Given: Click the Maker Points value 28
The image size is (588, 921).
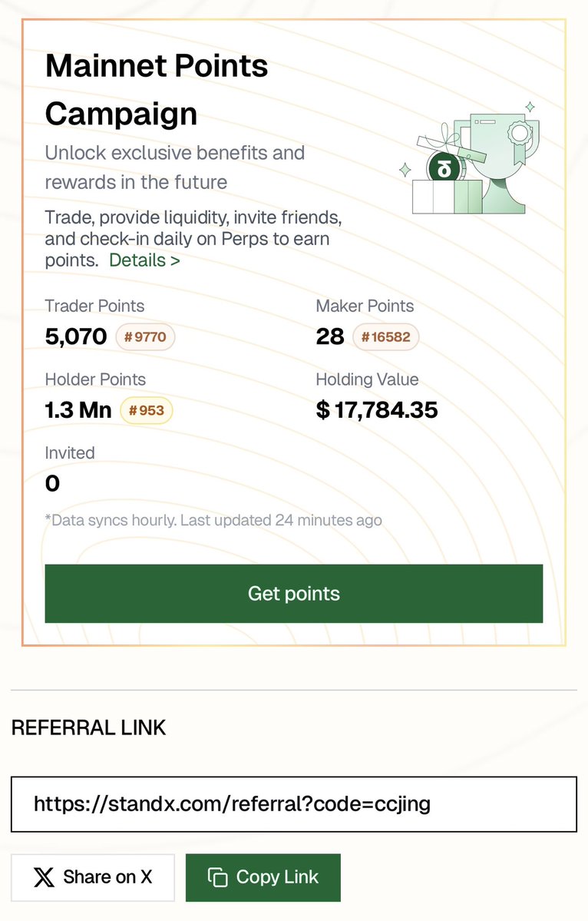Looking at the screenshot, I should coord(330,337).
